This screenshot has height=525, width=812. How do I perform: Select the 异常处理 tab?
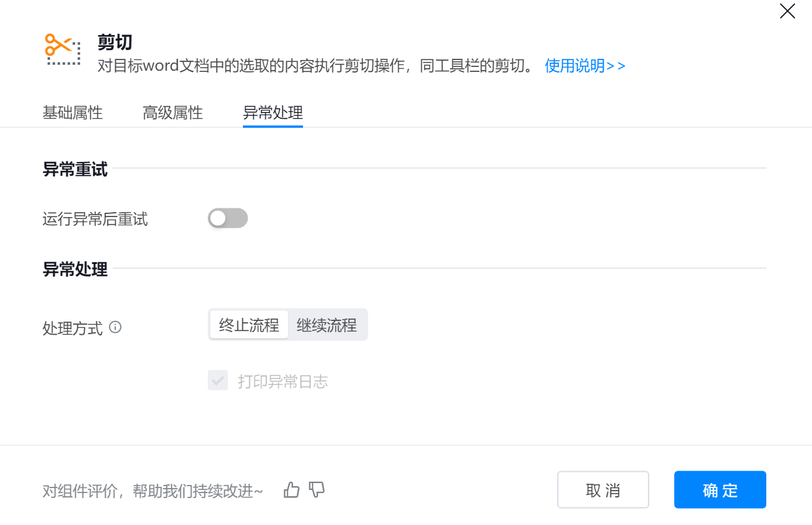coord(273,113)
